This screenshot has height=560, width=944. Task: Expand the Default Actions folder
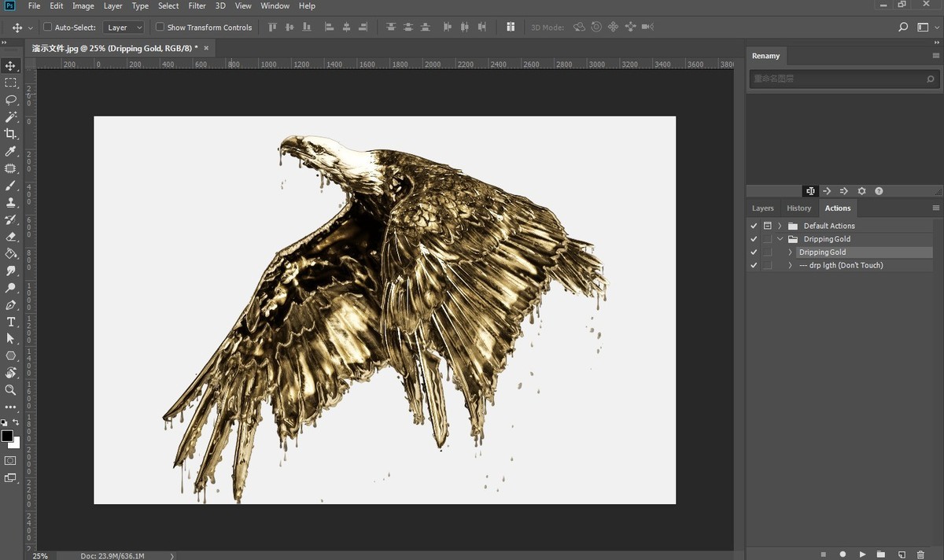[x=780, y=226]
